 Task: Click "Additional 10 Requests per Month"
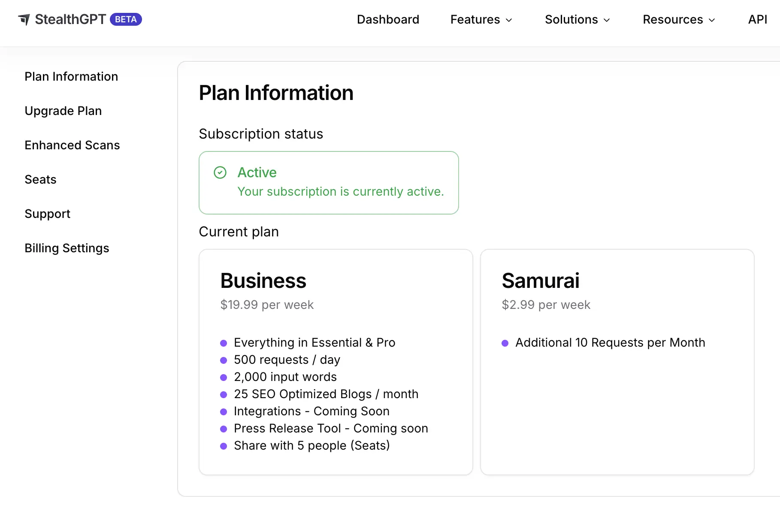(x=610, y=342)
